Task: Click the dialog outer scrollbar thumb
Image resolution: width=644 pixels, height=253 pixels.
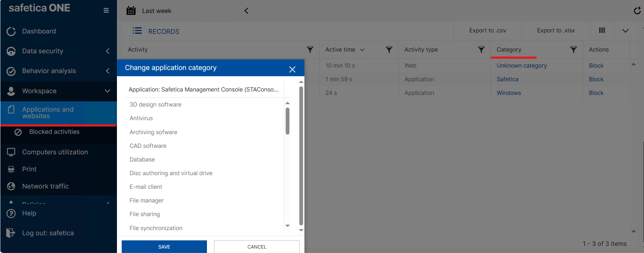Action: tap(301, 156)
